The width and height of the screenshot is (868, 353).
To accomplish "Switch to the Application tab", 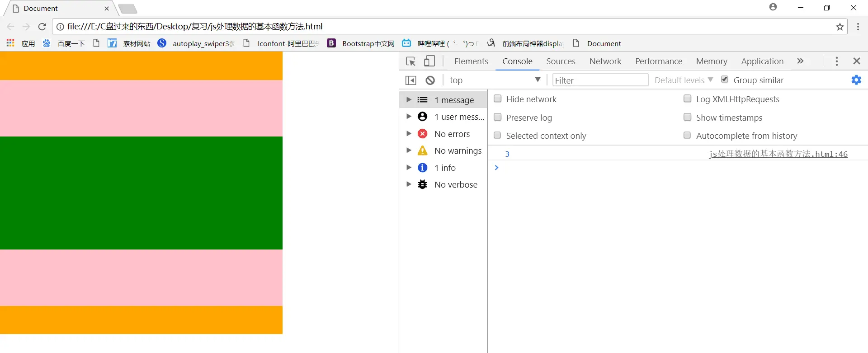I will pos(762,61).
